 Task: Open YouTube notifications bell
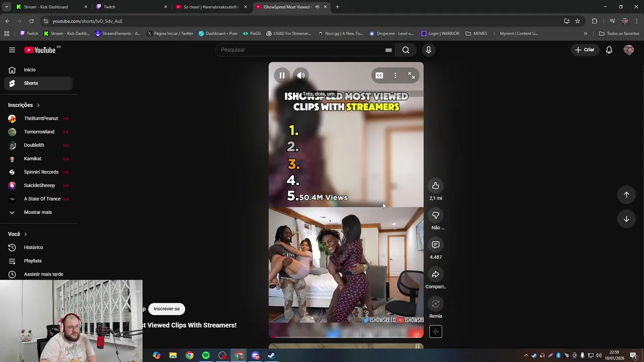click(x=609, y=50)
